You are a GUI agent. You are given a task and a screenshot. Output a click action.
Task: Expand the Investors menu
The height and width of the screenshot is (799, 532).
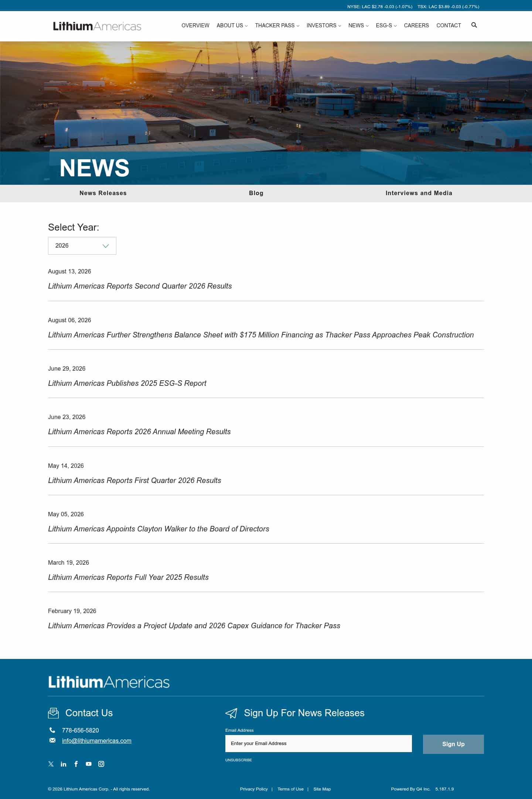324,25
